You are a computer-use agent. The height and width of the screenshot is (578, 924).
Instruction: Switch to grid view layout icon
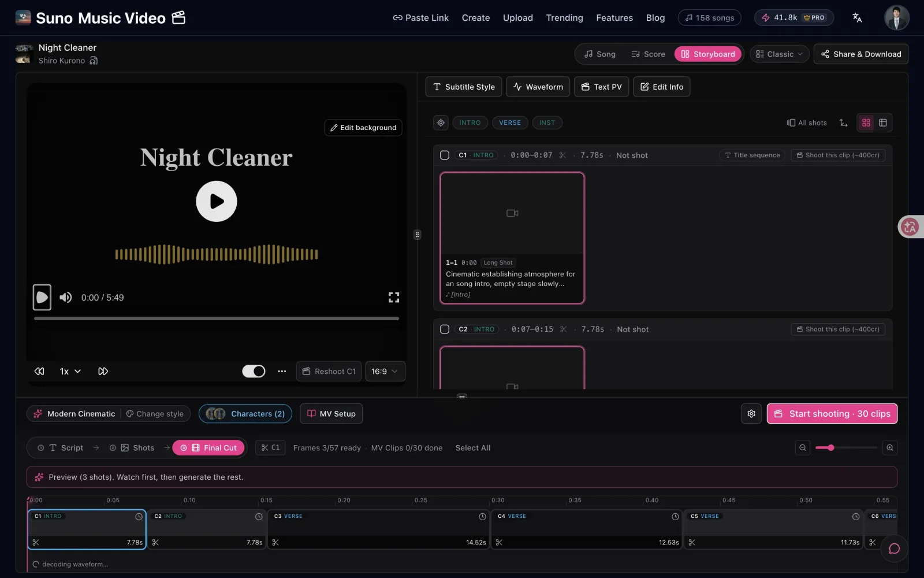[866, 123]
